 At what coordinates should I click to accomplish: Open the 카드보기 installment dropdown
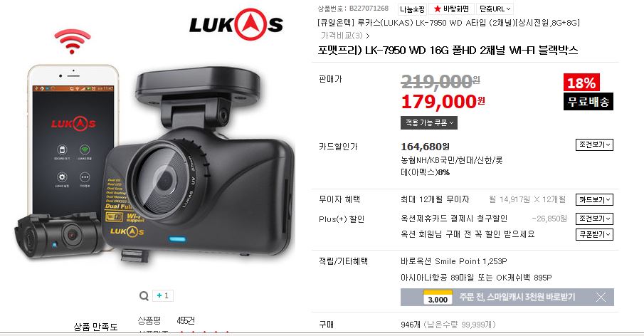594,199
